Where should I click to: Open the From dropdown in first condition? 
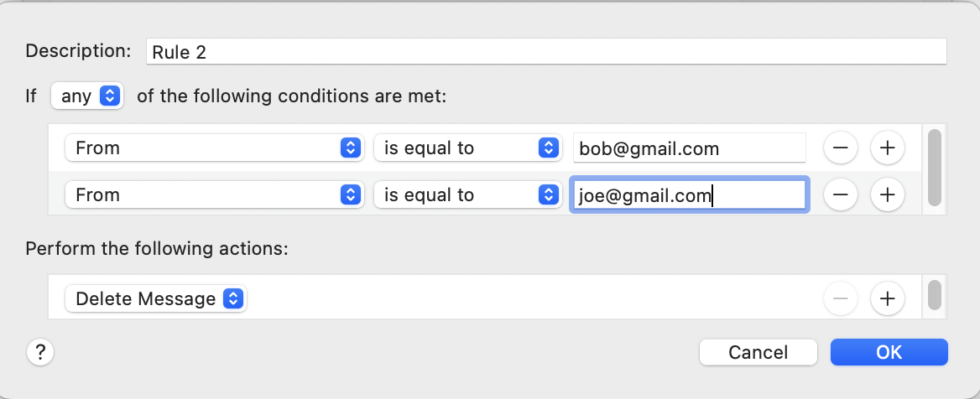213,148
